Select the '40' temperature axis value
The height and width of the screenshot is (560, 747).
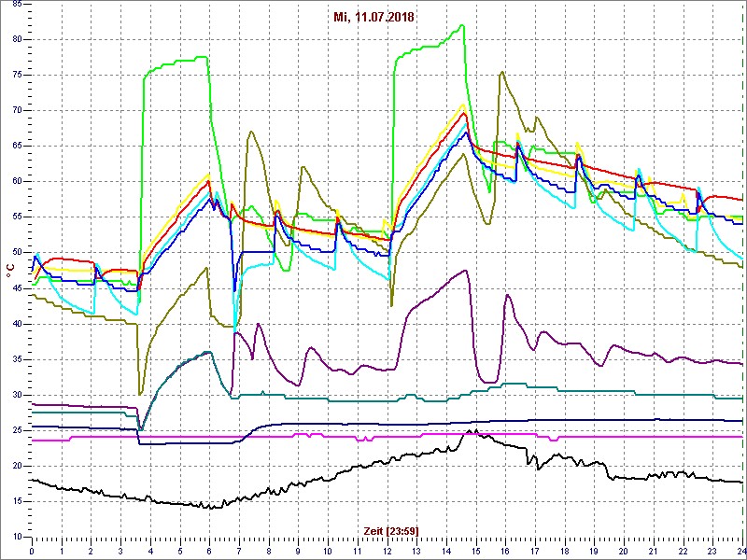tap(16, 324)
